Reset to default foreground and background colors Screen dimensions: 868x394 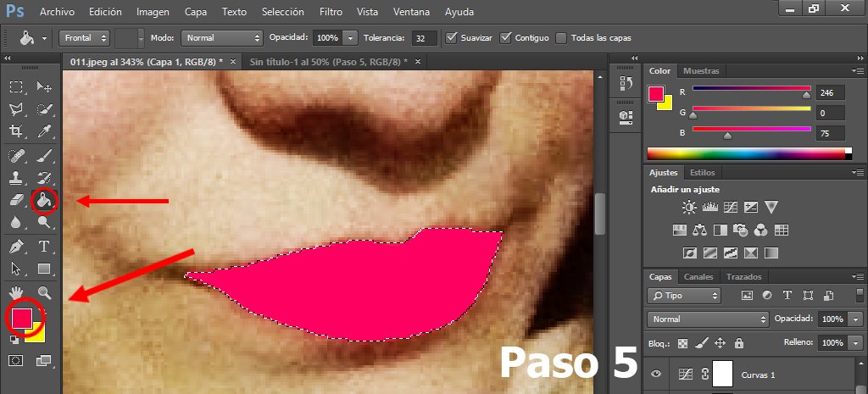pos(14,340)
